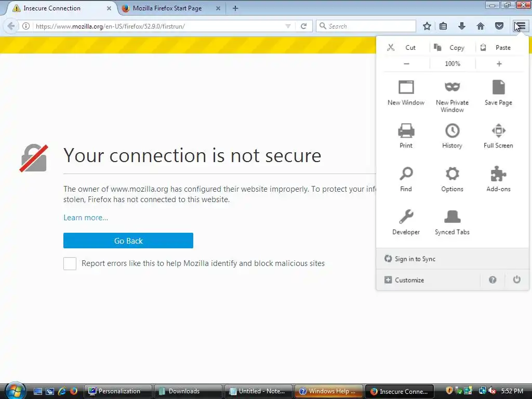The width and height of the screenshot is (532, 399).
Task: Open the Pocket button
Action: (499, 26)
